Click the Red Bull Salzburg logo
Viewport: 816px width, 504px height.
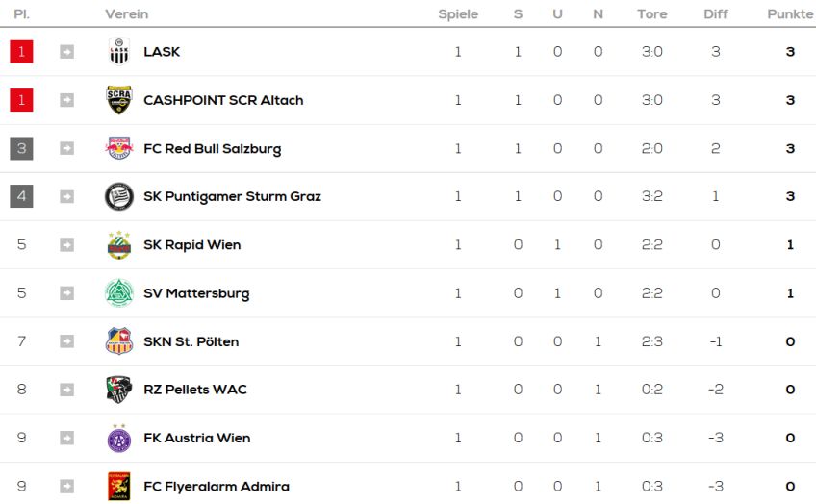(x=119, y=148)
